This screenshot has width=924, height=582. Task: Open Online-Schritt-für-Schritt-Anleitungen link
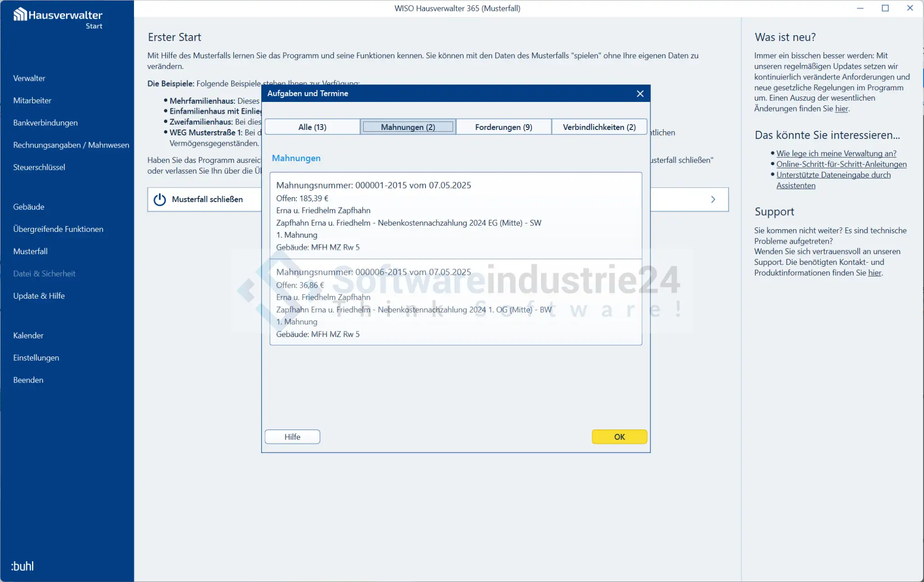click(x=841, y=164)
